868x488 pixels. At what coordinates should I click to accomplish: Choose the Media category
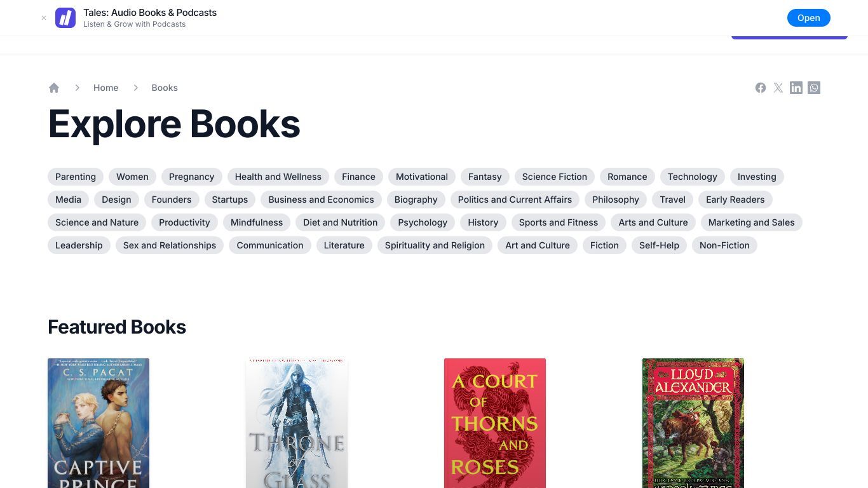pos(68,200)
